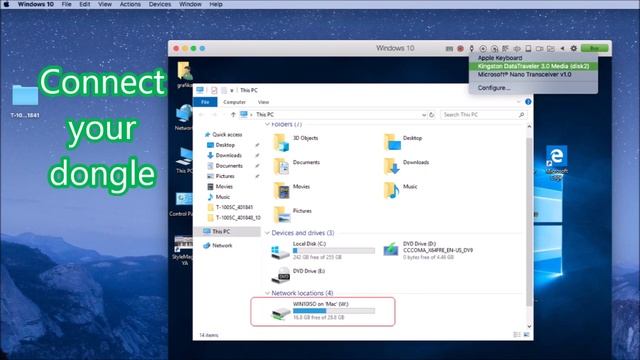Open the USB devices icon in Parallels toolbar
The image size is (640, 360).
pos(472,49)
